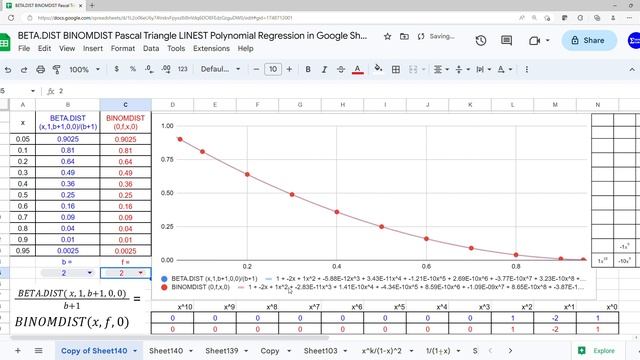
Task: Open vertical align options
Action: click(462, 69)
